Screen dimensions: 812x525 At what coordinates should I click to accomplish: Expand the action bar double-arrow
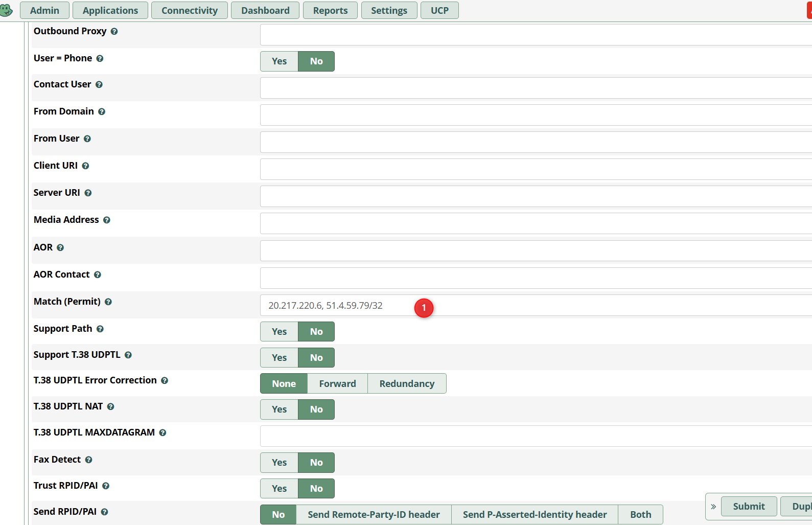[x=713, y=507]
